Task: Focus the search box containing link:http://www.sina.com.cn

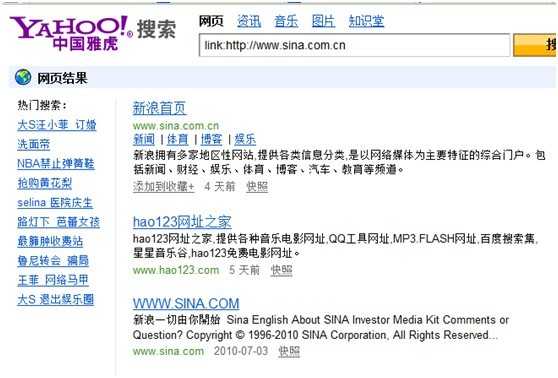Action: 354,45
